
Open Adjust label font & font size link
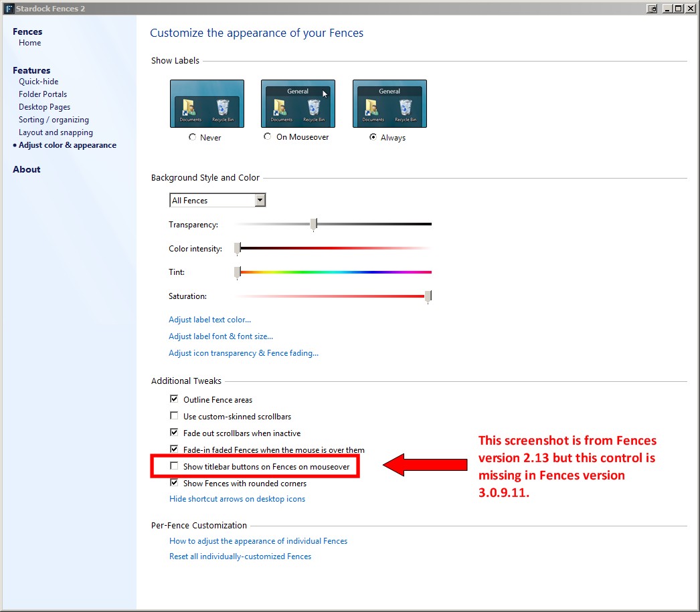[x=221, y=336]
